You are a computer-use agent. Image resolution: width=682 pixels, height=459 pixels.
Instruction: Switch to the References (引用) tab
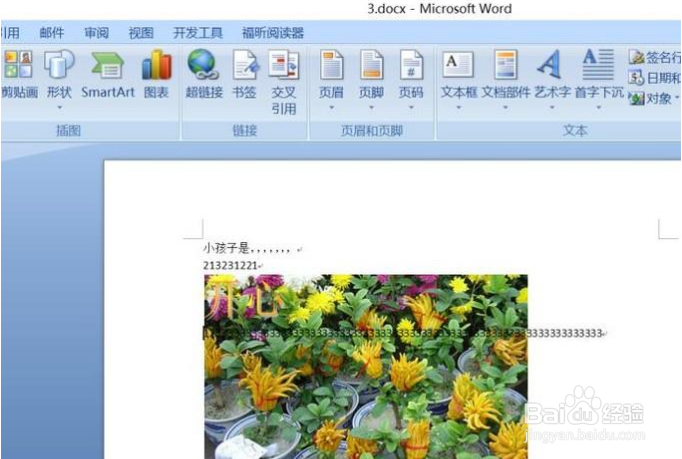point(10,33)
